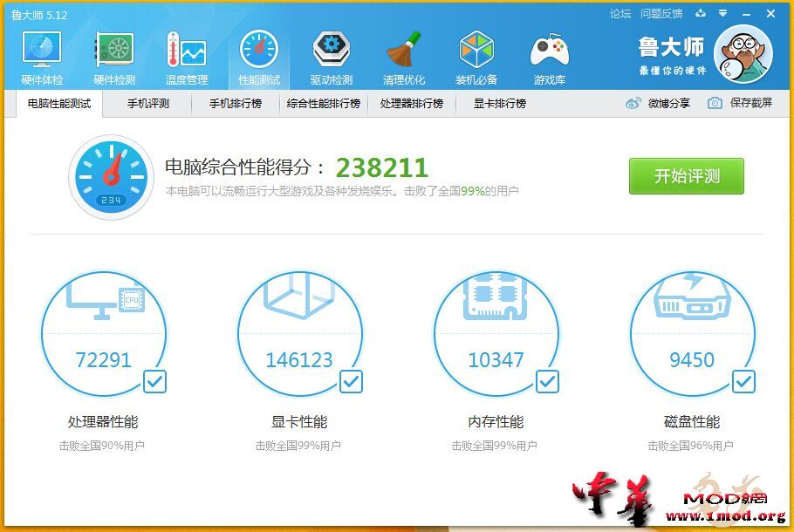Open the 硬件体检 hardware checkup icon
794x532 pixels.
coord(41,52)
